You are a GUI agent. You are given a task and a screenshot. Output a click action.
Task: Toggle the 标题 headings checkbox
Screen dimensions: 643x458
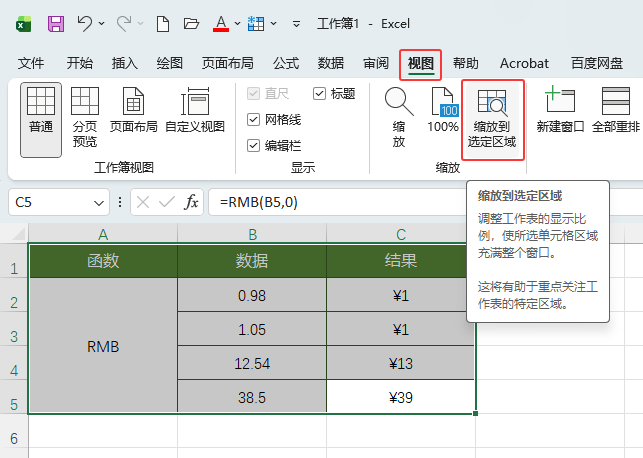click(x=319, y=93)
